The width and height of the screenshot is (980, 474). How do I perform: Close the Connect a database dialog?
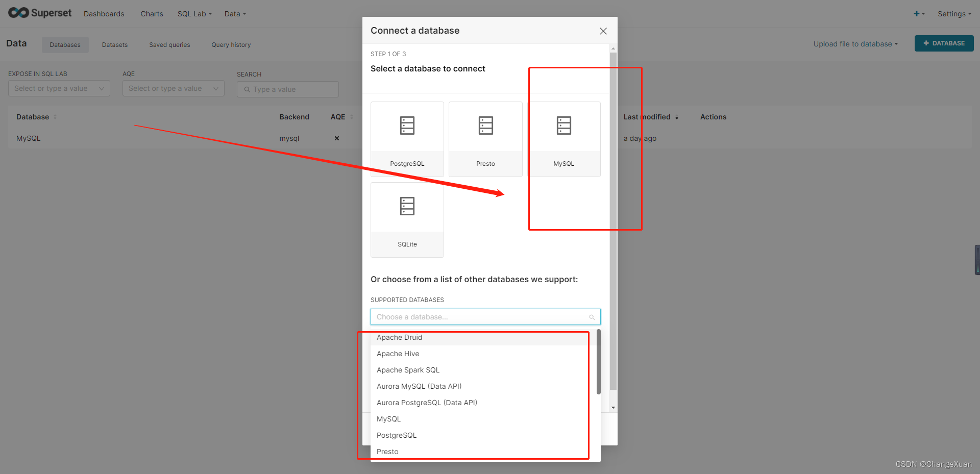tap(603, 31)
